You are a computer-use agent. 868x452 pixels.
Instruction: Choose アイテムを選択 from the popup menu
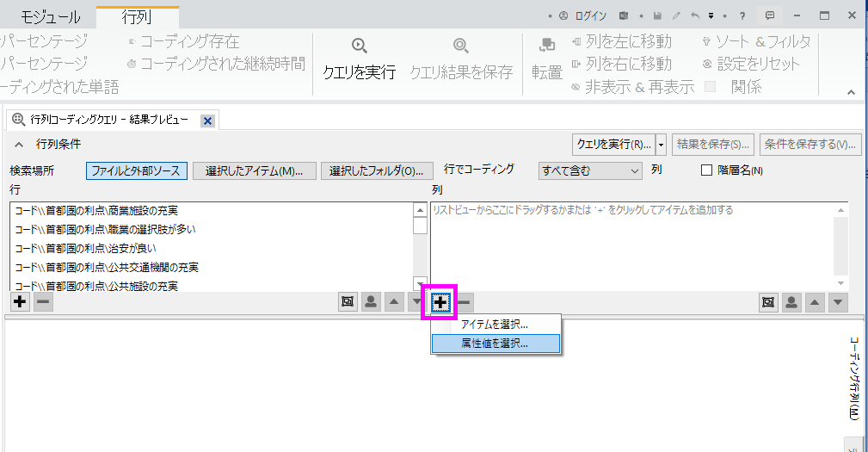pyautogui.click(x=495, y=325)
